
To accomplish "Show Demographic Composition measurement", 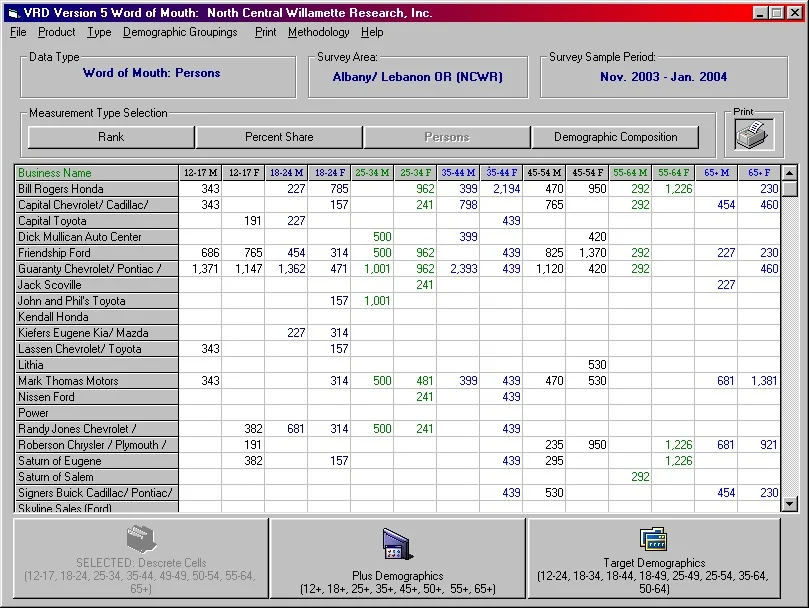I will [616, 137].
